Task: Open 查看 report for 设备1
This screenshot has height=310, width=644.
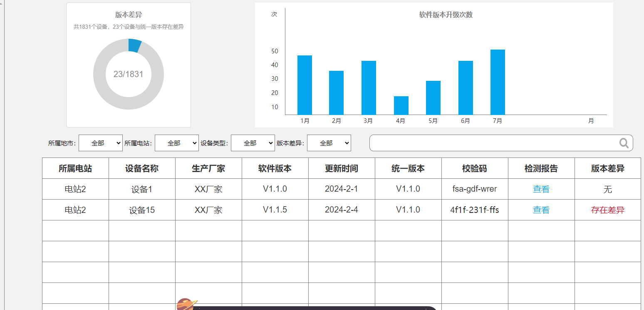Action: (x=541, y=189)
